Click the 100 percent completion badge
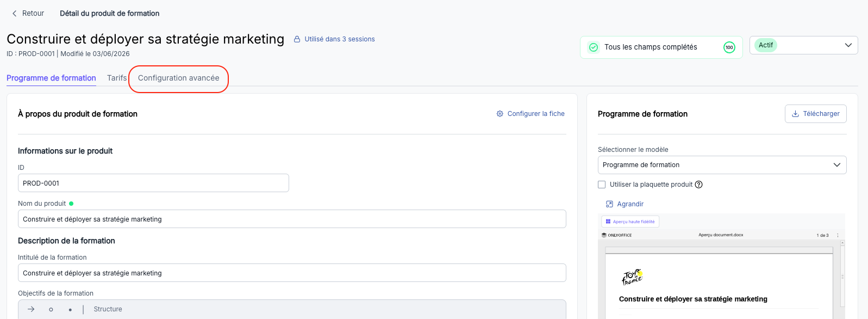 point(729,47)
